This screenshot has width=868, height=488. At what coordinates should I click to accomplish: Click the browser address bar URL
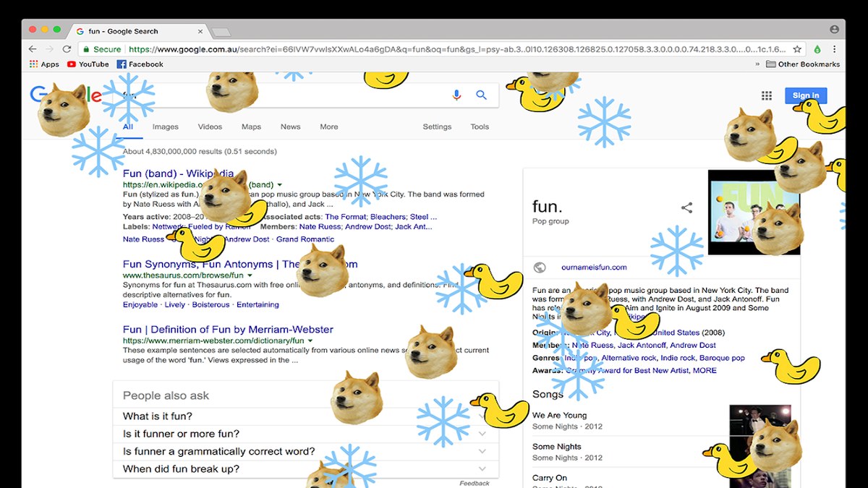point(457,49)
